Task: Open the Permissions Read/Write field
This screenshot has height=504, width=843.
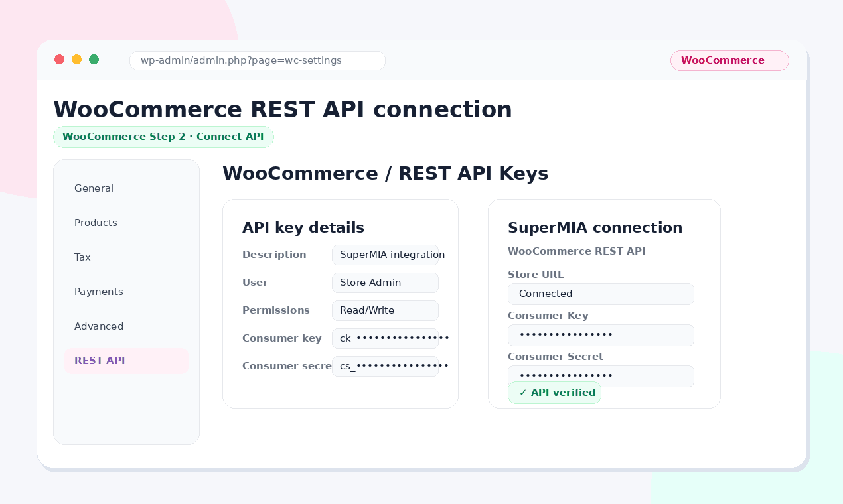Action: [385, 310]
